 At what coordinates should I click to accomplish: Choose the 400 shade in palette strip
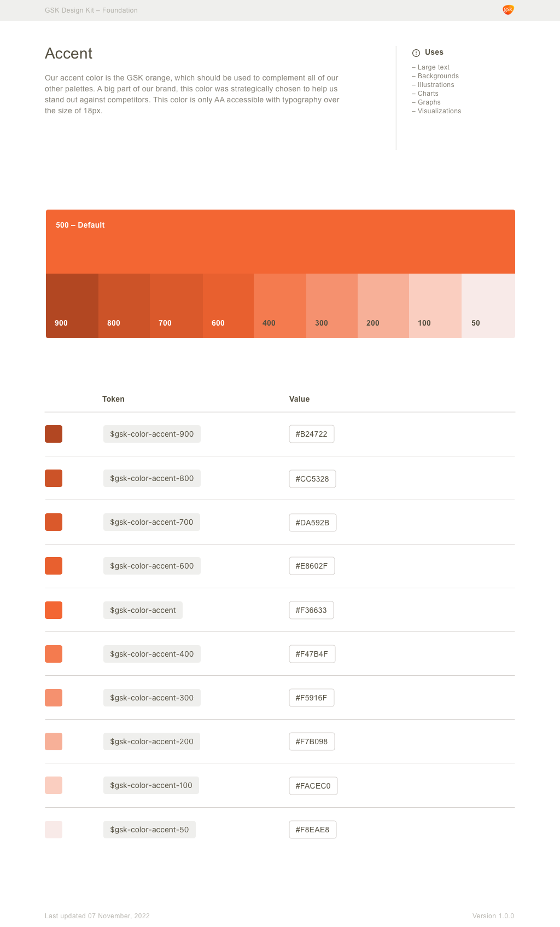point(280,306)
